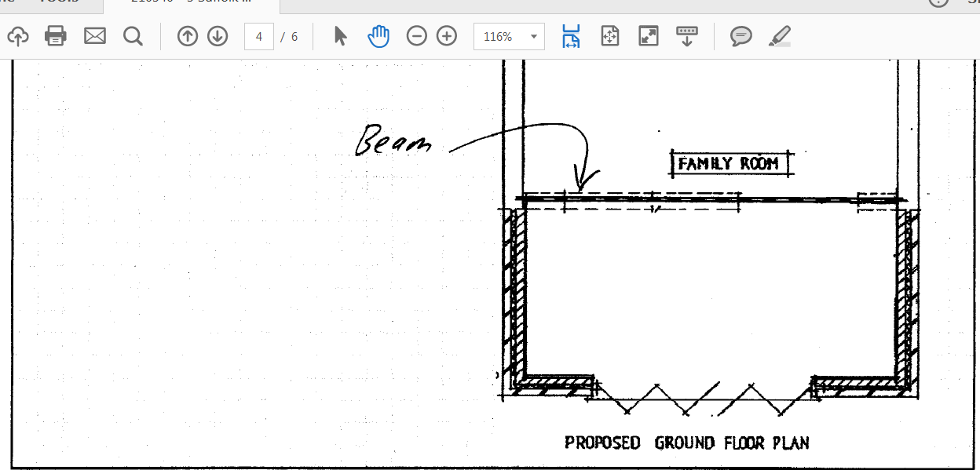The image size is (980, 470).
Task: Toggle fit-to-width scrolling mode
Action: (571, 36)
